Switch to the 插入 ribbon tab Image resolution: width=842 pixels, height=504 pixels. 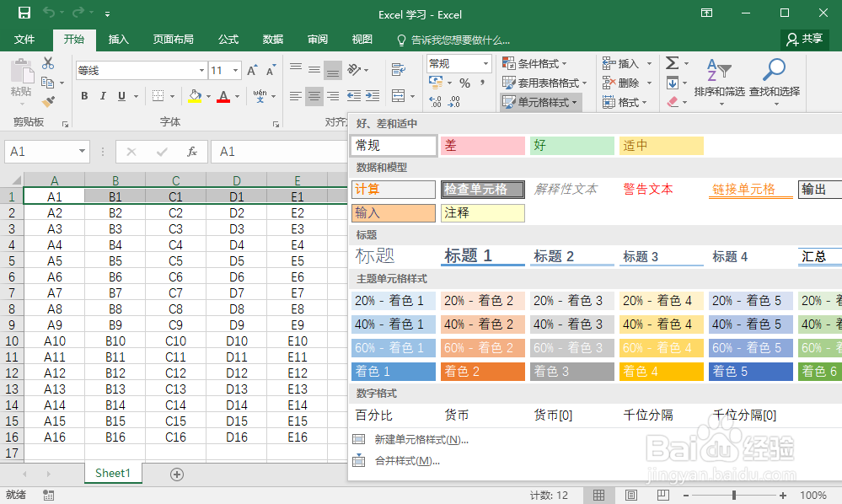point(119,39)
